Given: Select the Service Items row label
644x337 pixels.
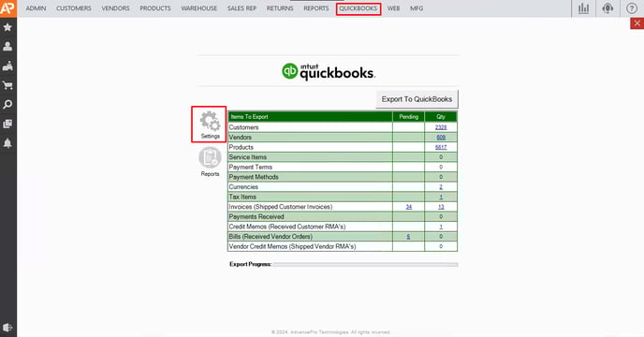Looking at the screenshot, I should tap(248, 157).
